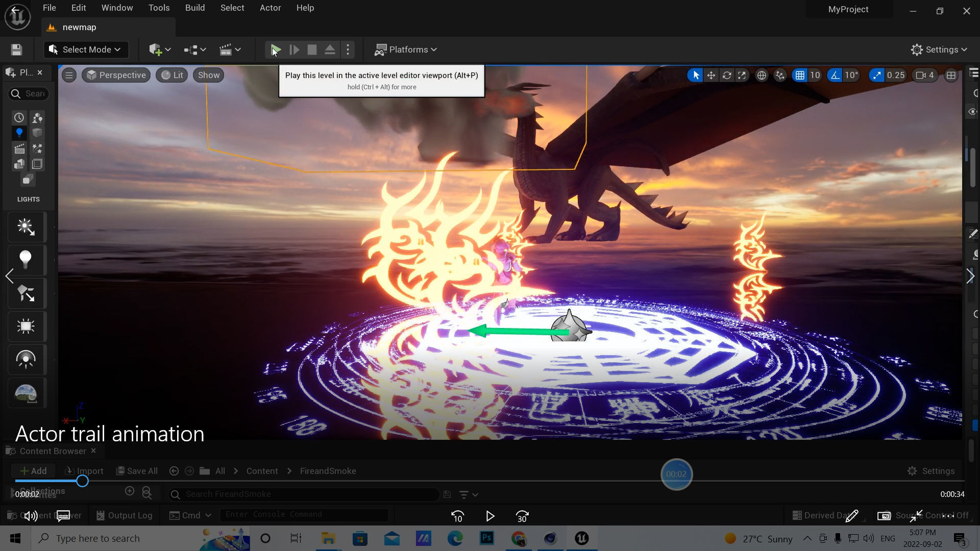This screenshot has height=551, width=980.
Task: Select the Point Light bulb actor
Action: point(26,260)
